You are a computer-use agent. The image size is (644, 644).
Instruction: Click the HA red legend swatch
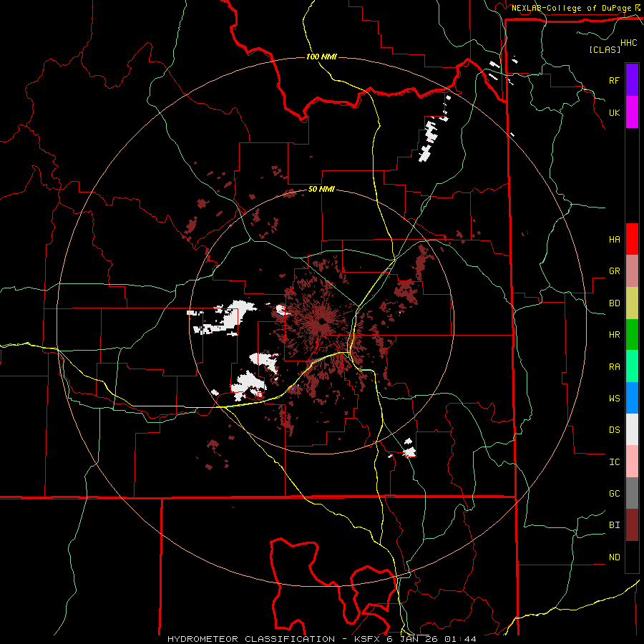pyautogui.click(x=632, y=239)
